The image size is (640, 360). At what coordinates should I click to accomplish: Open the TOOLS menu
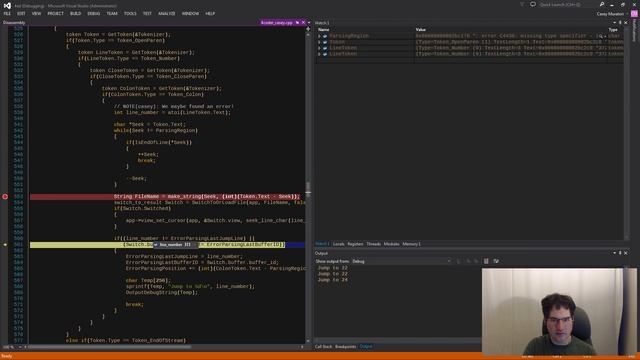pos(130,13)
